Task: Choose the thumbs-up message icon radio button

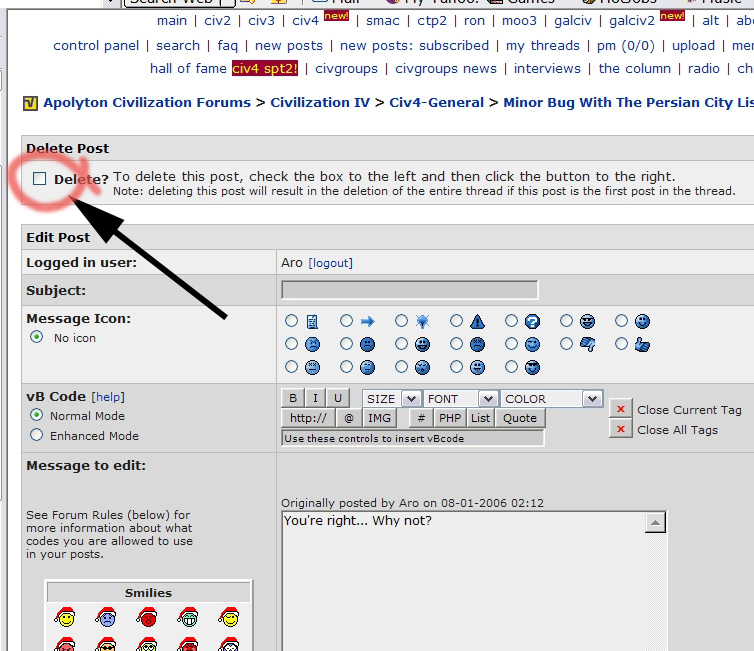Action: (622, 344)
